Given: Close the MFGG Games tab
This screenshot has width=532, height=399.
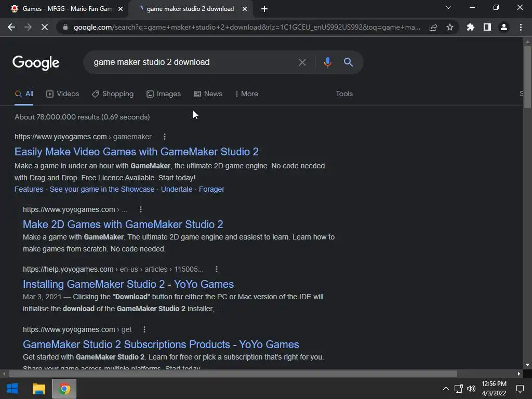Looking at the screenshot, I should tap(121, 9).
